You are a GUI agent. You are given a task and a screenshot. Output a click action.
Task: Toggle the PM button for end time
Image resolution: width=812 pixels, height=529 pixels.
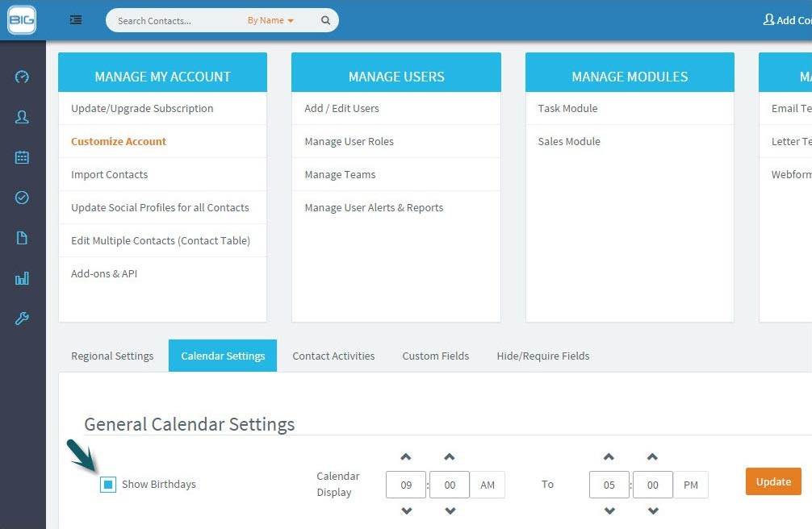tap(691, 485)
